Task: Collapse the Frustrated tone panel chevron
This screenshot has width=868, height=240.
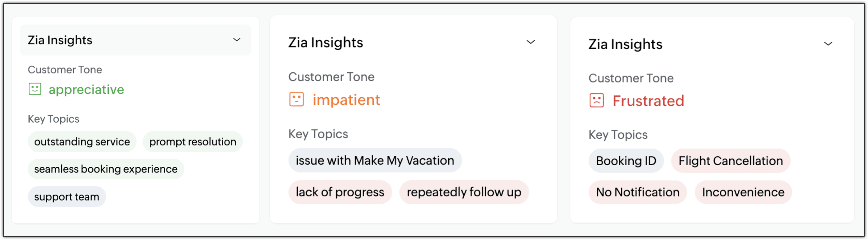Action: point(828,44)
